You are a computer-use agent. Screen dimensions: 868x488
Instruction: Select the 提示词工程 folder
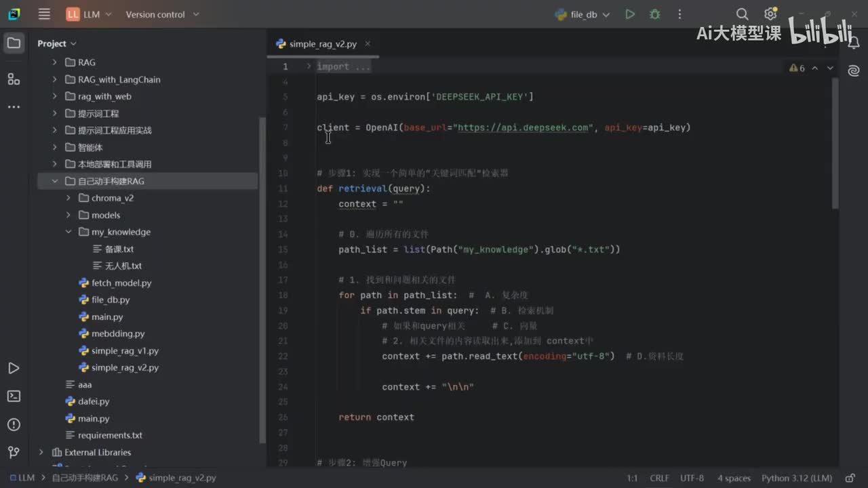point(98,113)
